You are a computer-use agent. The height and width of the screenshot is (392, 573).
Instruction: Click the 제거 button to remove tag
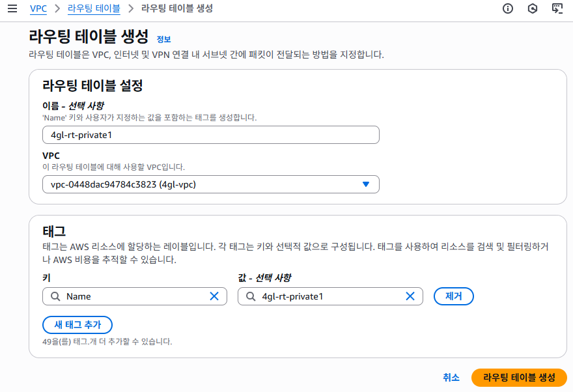[x=453, y=296]
